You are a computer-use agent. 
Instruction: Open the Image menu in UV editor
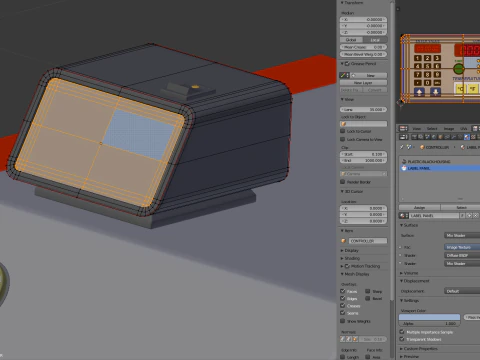(x=449, y=129)
